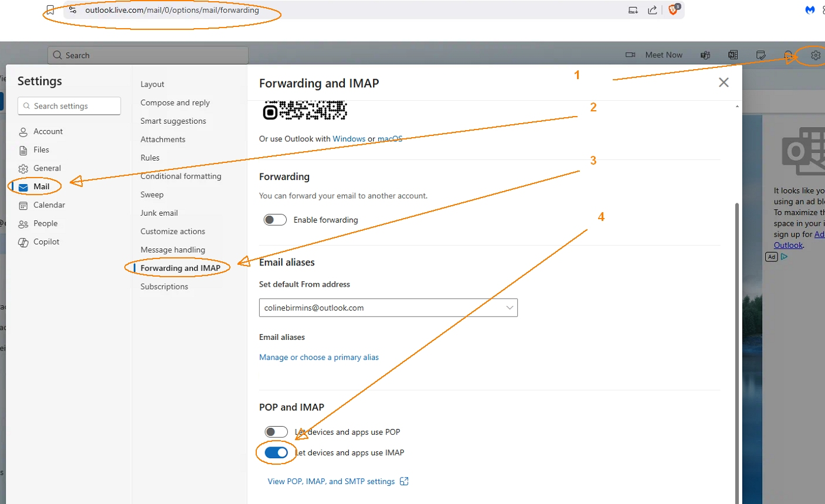Click the General gear icon in Settings
The image size is (825, 504).
23,169
